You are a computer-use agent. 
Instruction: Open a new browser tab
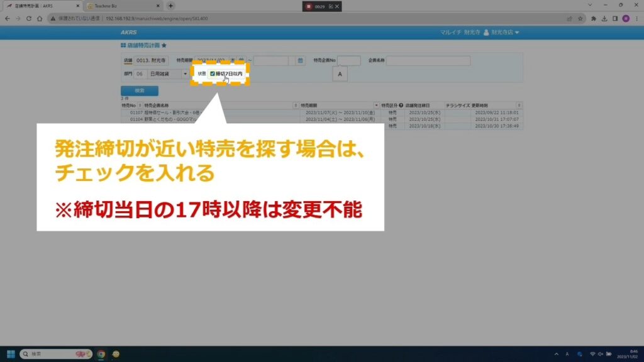tap(170, 6)
